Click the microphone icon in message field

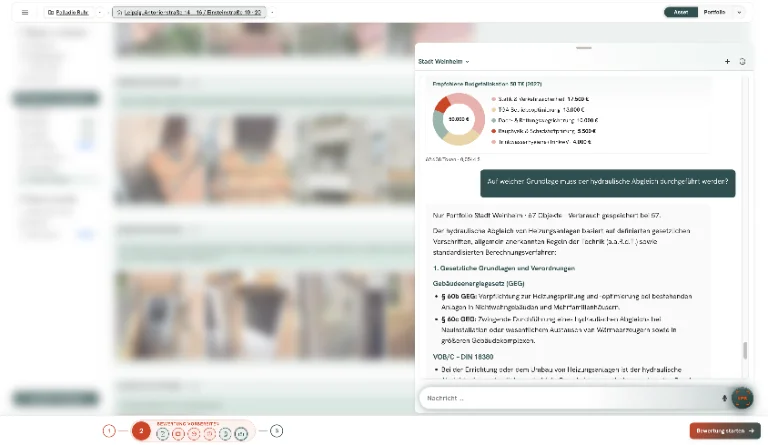point(724,398)
